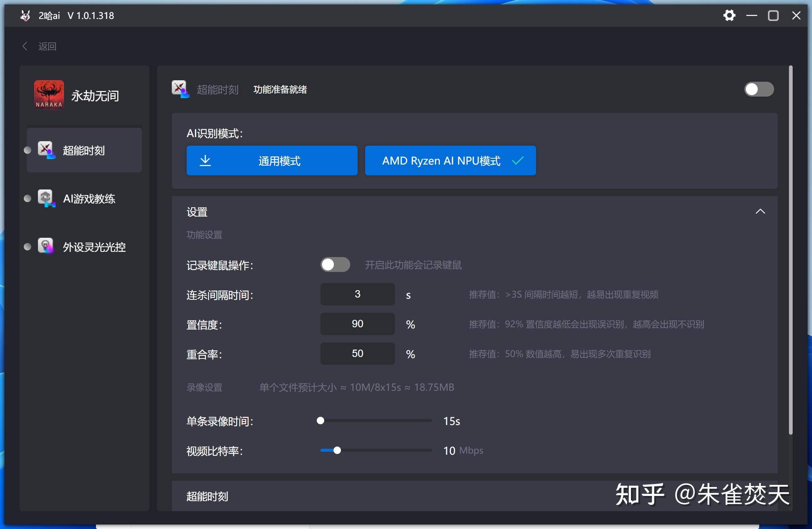Go back via 返回 link
Image resolution: width=812 pixels, height=529 pixels.
click(47, 46)
